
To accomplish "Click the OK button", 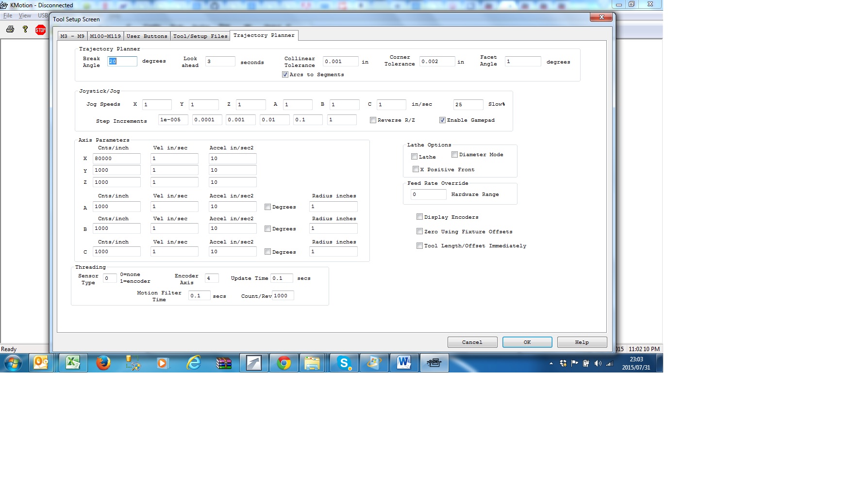I will (527, 342).
